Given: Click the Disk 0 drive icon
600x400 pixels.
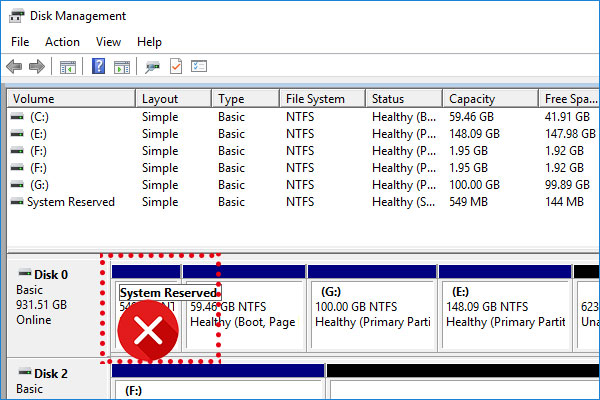Looking at the screenshot, I should 25,273.
